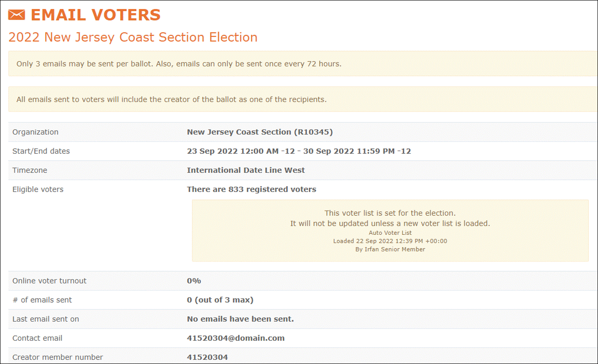Click the envelope icon beside Email Voters
Viewport: 598px width, 364px height.
[16, 15]
